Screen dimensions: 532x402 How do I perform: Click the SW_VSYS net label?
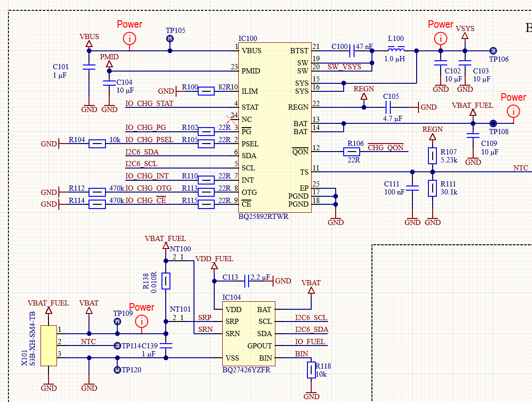pos(344,67)
